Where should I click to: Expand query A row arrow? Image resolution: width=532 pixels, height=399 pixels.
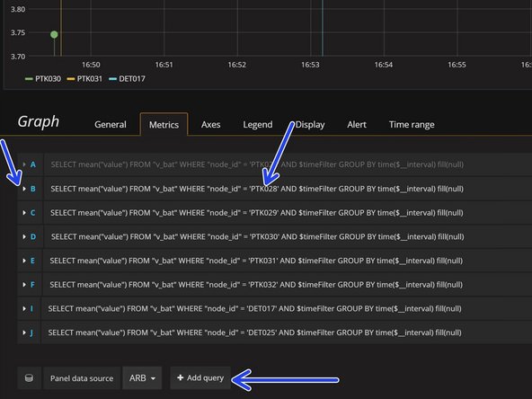click(24, 164)
